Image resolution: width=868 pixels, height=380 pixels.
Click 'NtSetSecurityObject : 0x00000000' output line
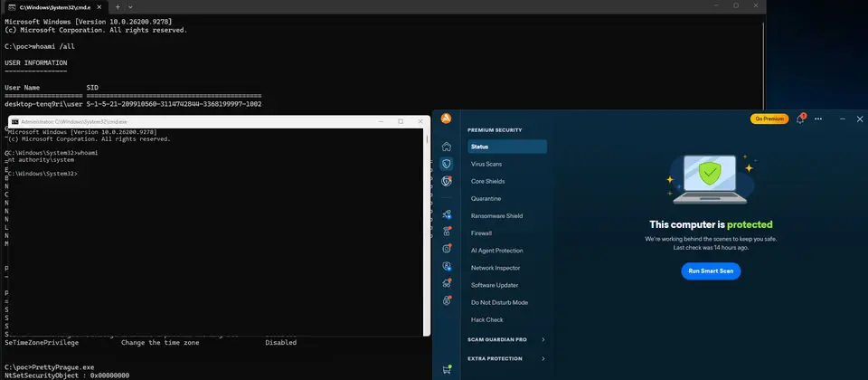tap(67, 375)
